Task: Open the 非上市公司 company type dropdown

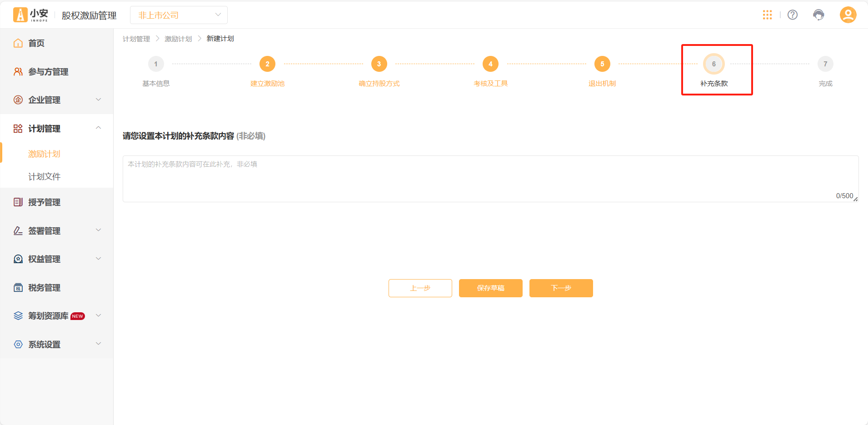Action: coord(179,15)
